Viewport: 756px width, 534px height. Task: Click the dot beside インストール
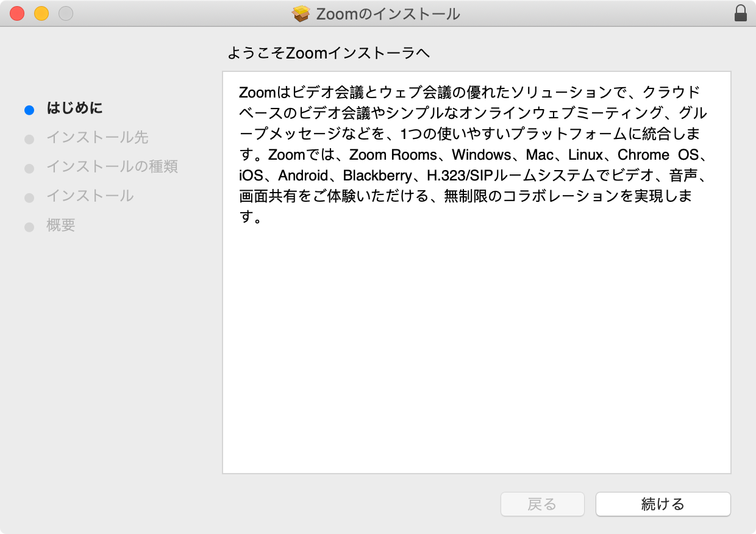click(x=29, y=196)
